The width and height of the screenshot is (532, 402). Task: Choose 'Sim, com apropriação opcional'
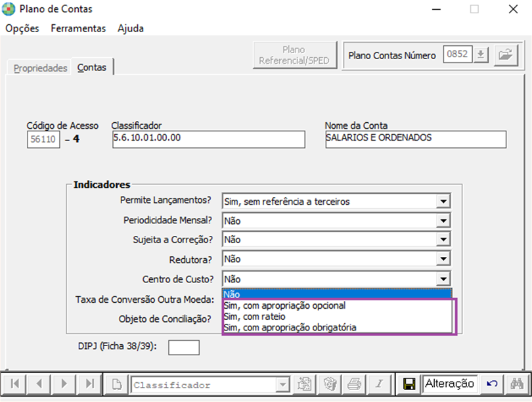(x=337, y=305)
